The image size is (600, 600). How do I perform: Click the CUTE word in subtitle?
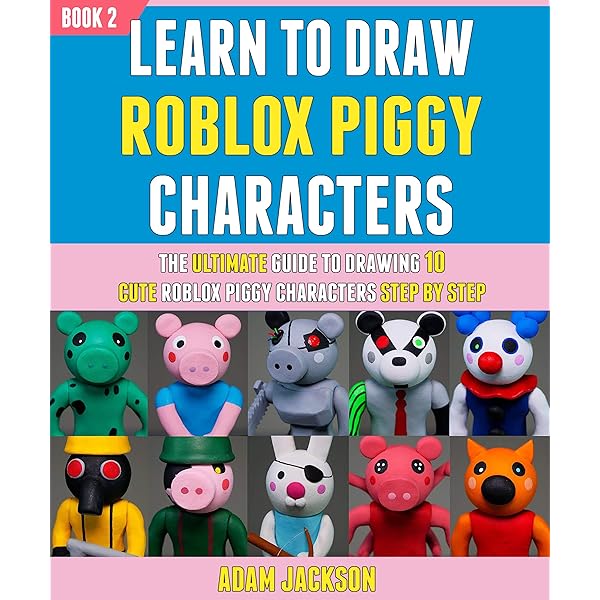coord(137,293)
